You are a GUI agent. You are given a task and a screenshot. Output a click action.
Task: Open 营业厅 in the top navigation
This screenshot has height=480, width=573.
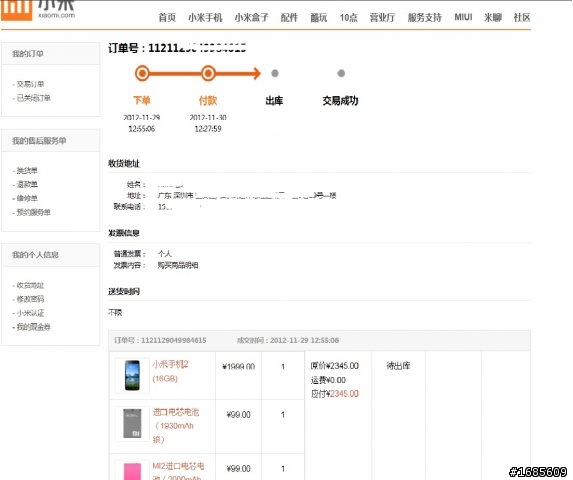click(382, 17)
